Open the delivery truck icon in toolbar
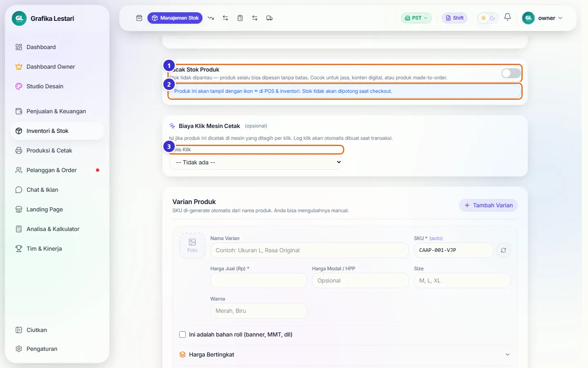588x368 pixels. (269, 18)
